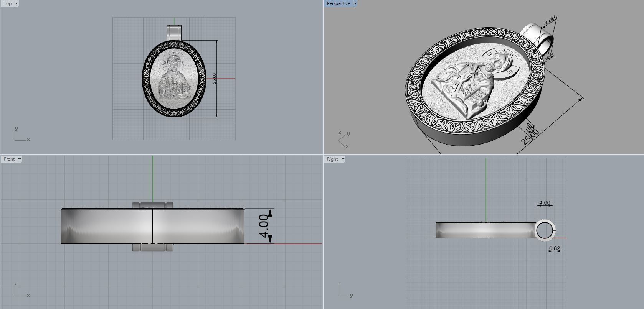Select the 0.82 dimension in Right viewport
The width and height of the screenshot is (644, 309).
pos(555,248)
